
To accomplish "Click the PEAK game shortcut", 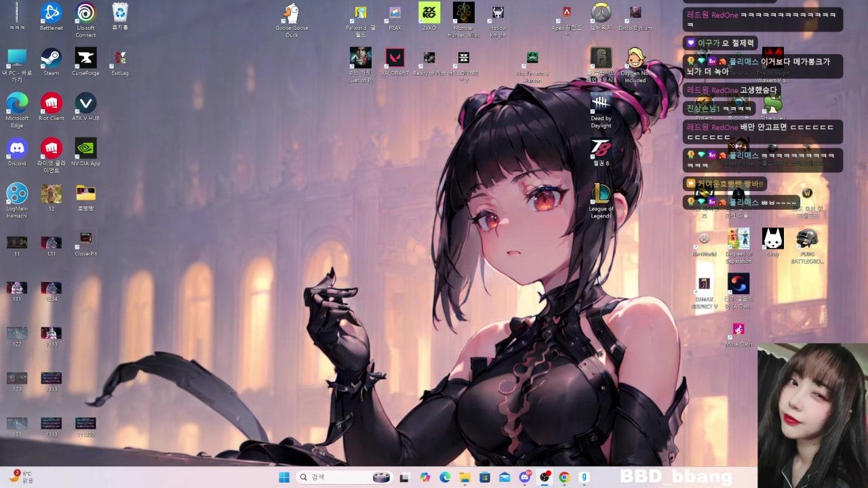I will click(x=395, y=17).
